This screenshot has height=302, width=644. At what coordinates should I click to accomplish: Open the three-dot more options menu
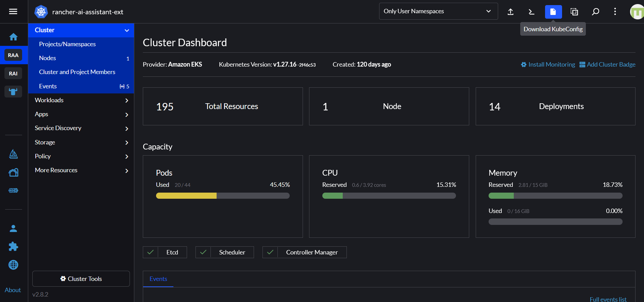[615, 12]
